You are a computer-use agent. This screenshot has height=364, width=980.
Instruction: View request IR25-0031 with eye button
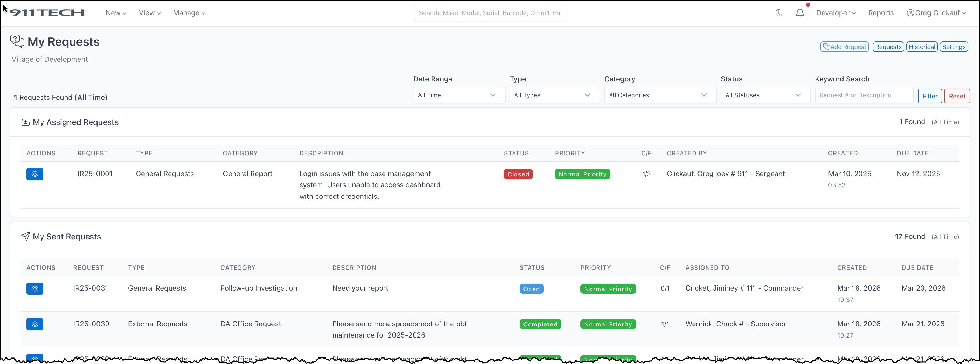coord(35,289)
